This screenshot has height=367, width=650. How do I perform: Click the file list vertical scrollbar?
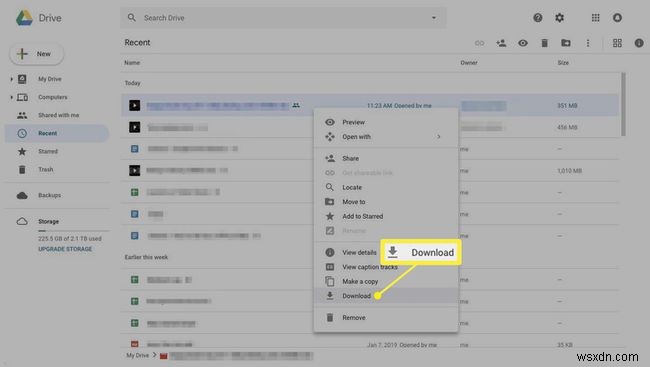point(623,104)
